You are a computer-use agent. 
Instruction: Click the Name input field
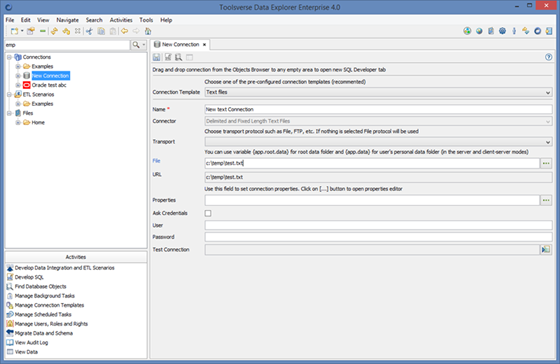pos(378,109)
